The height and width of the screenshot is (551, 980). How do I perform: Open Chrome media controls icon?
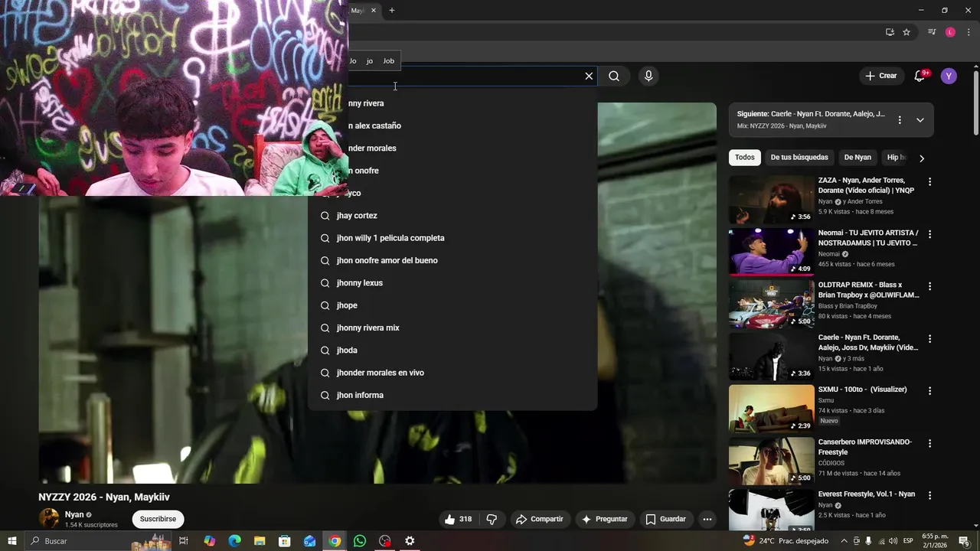[x=932, y=32]
